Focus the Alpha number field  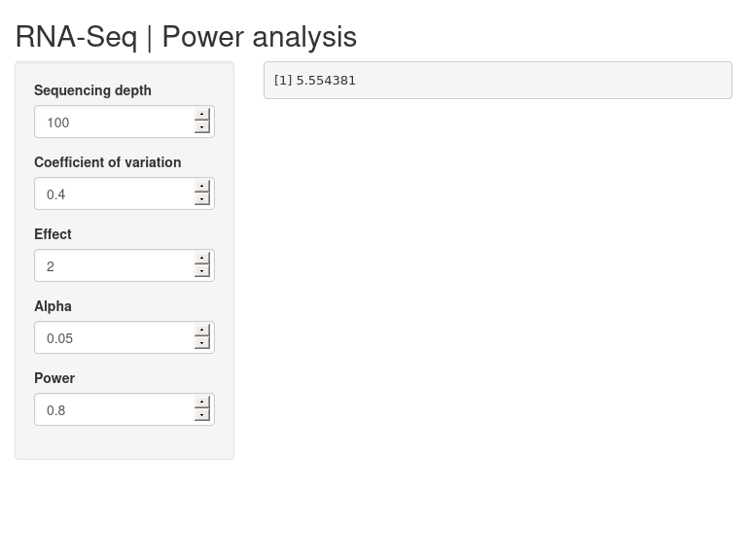pyautogui.click(x=115, y=337)
